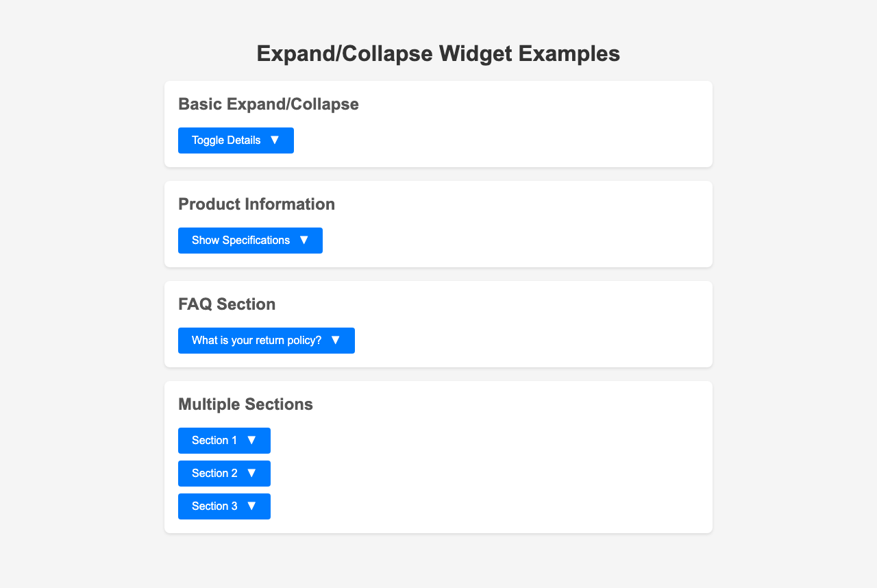877x588 pixels.
Task: Click the down arrow icon on Section 2
Action: [251, 473]
